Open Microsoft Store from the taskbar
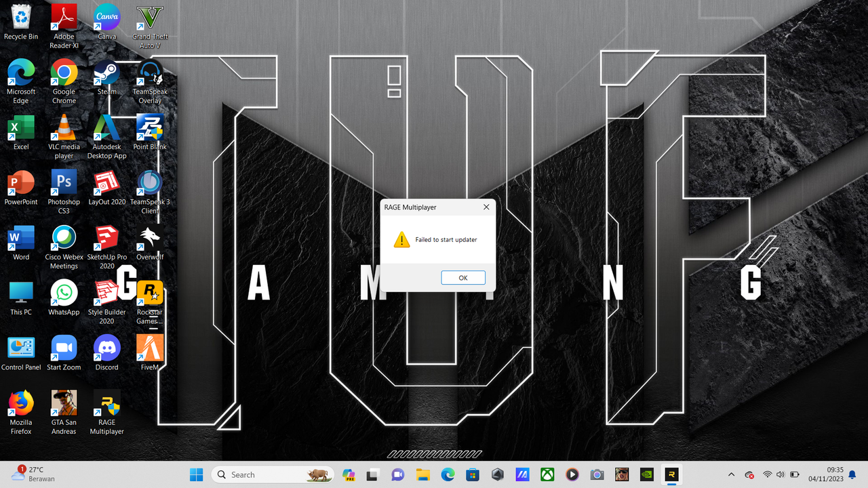 coord(473,475)
